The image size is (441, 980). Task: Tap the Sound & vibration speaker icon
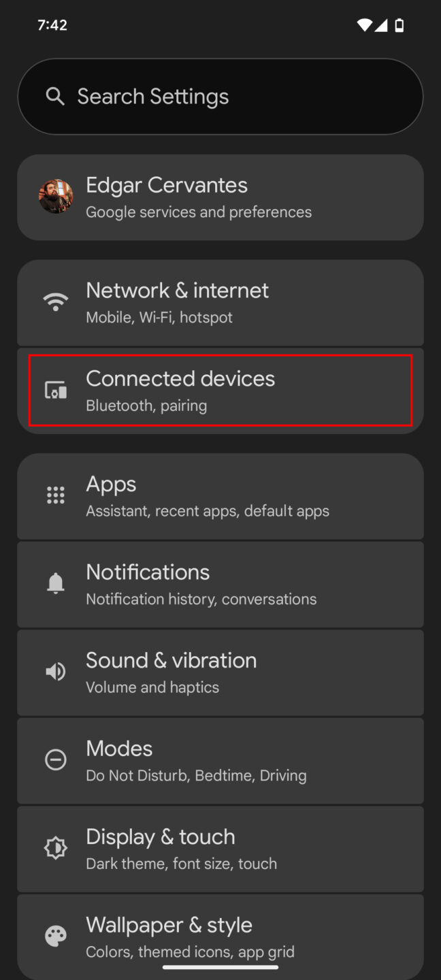[55, 671]
